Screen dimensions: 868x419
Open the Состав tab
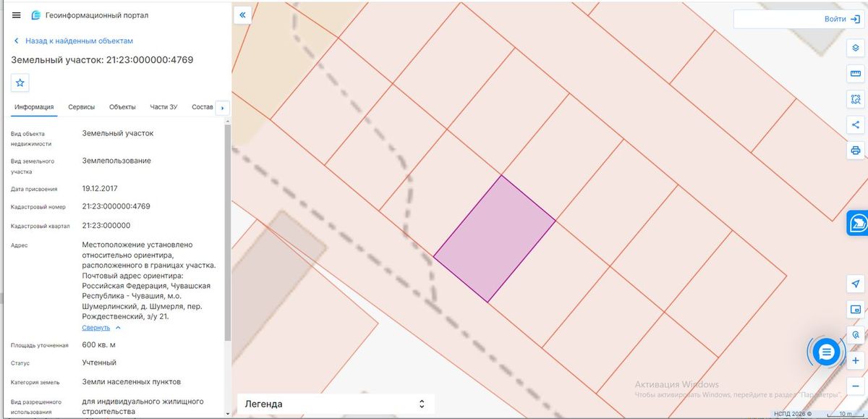point(203,107)
